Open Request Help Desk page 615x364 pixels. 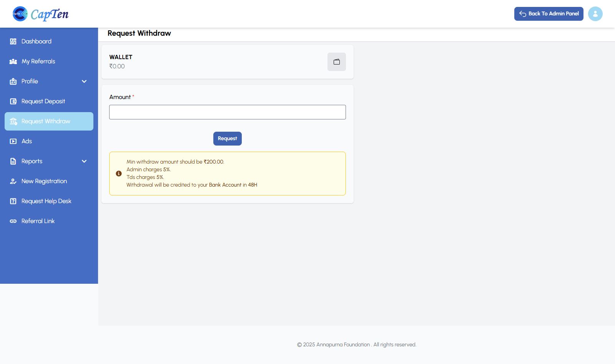[x=49, y=201]
